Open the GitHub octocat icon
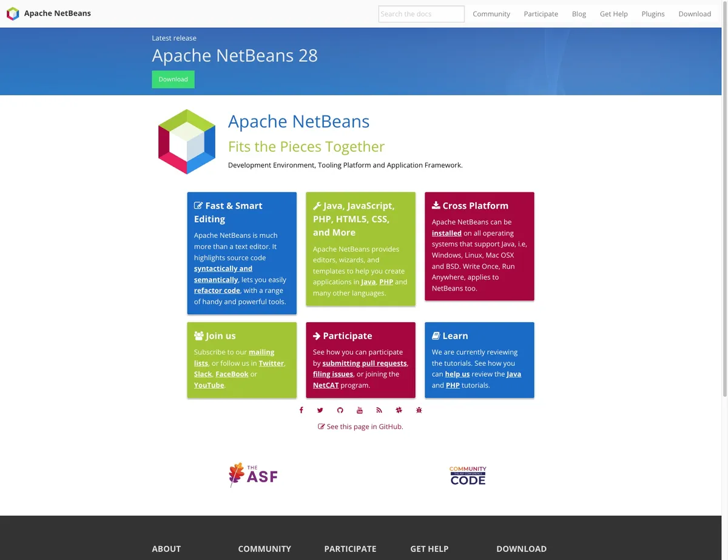 click(x=340, y=410)
